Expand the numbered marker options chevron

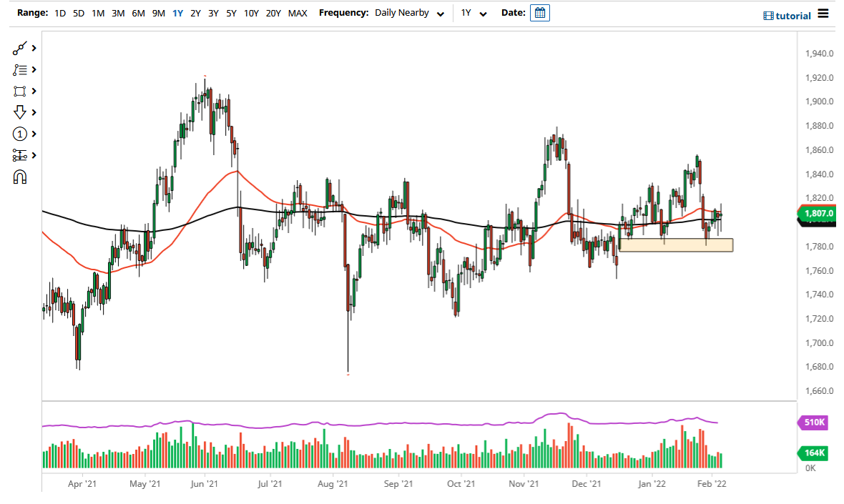coord(34,134)
